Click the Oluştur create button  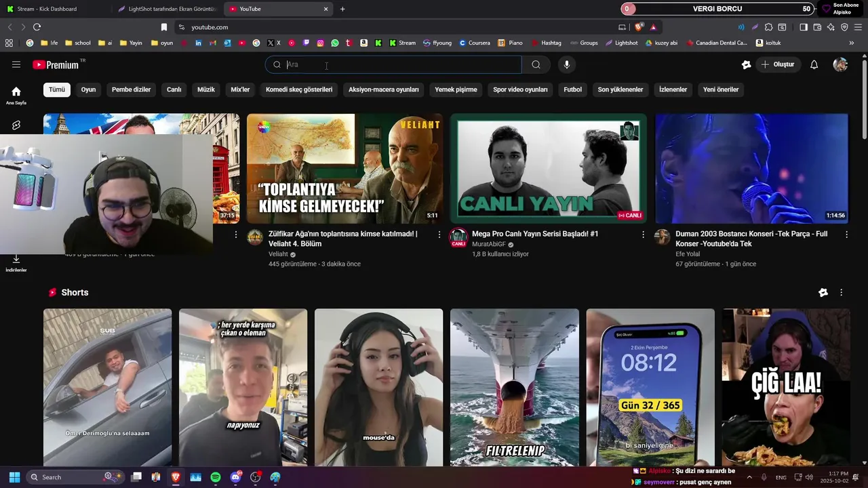tap(777, 64)
